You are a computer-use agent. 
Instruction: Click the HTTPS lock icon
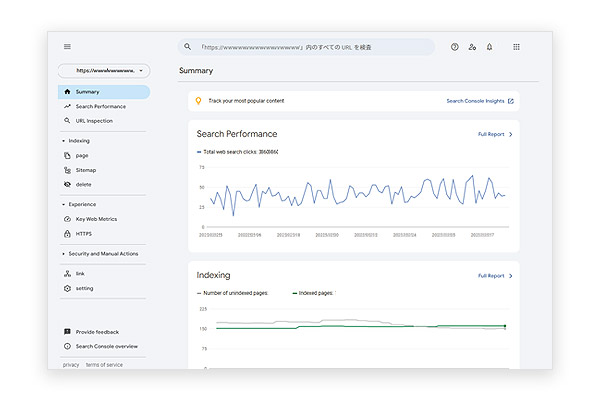[67, 233]
